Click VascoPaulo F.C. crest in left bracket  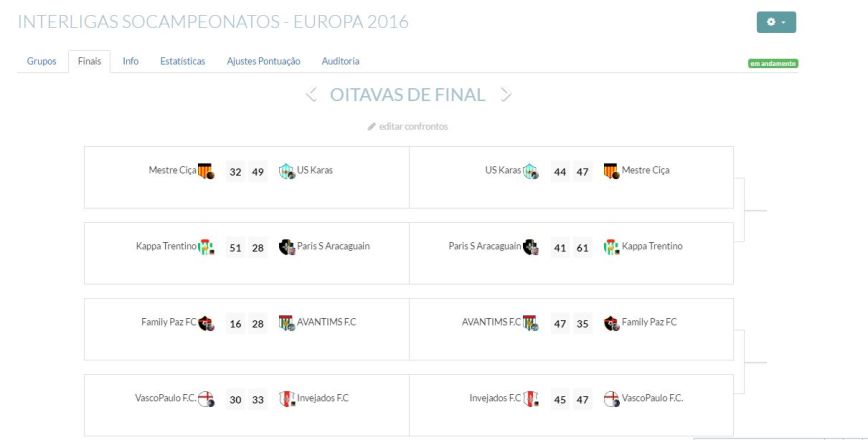206,398
